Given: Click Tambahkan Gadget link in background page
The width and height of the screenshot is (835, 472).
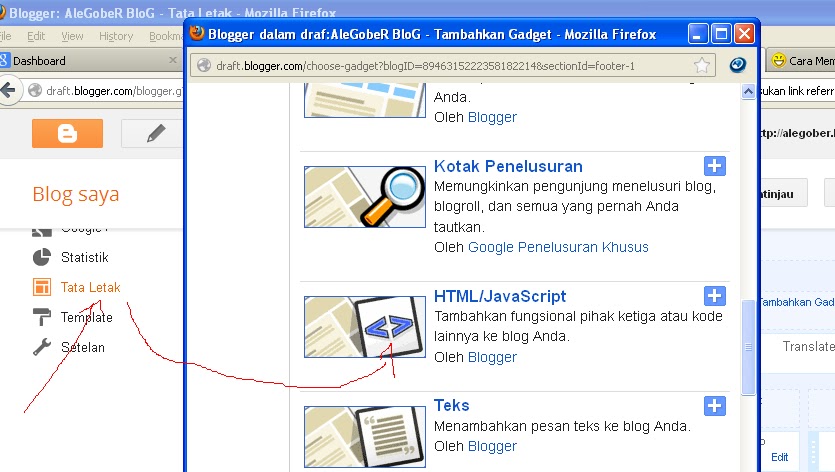Looking at the screenshot, I should 797,302.
